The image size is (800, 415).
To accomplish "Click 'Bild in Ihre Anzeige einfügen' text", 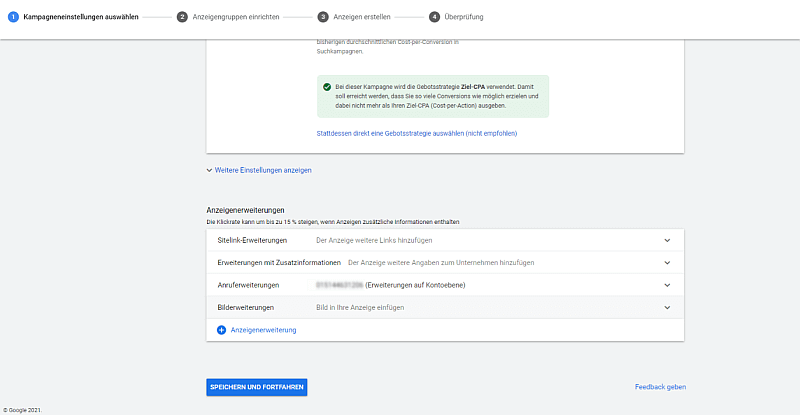I will [x=360, y=308].
